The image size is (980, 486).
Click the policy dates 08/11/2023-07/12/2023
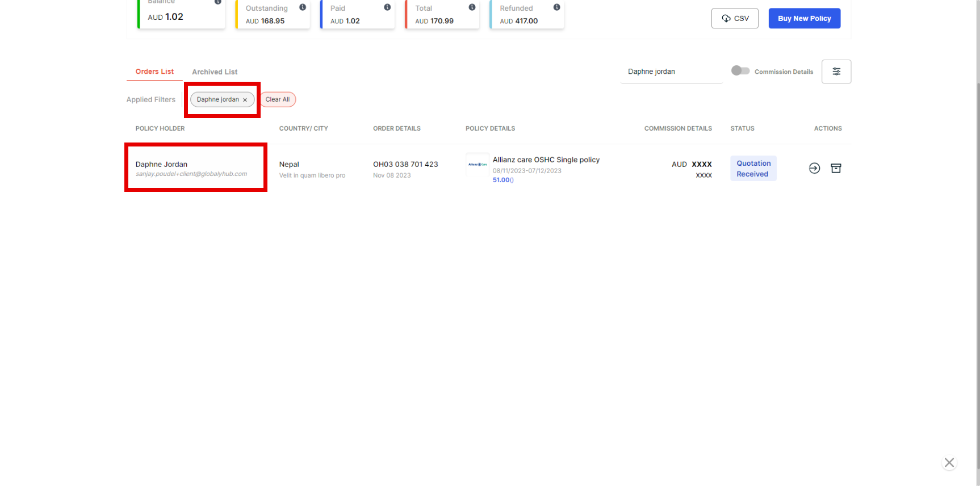[527, 170]
